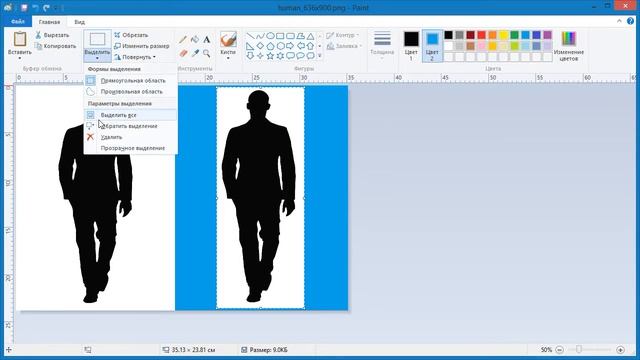Screen dimensions: 640x360
Task: Choose the Oval shape
Action: [x=270, y=36]
